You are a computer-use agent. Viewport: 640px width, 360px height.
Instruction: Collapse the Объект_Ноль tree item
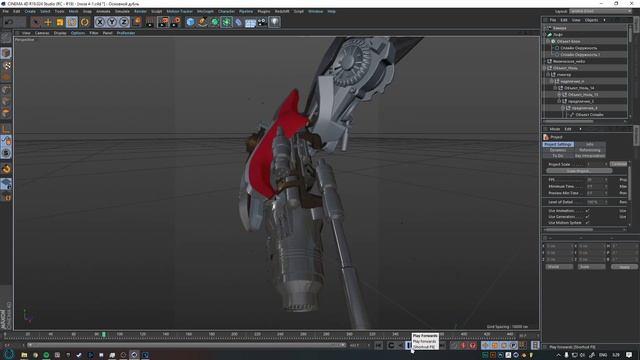click(x=545, y=68)
